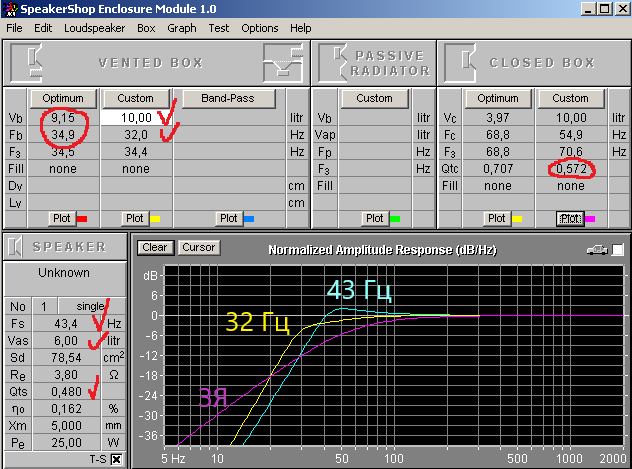Open the Options menu
The width and height of the screenshot is (632, 469).
click(x=260, y=28)
